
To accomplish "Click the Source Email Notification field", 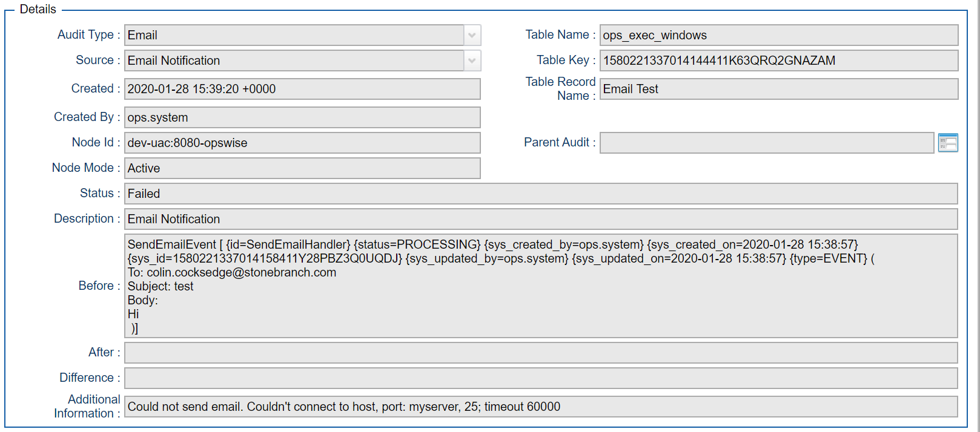I will click(294, 61).
